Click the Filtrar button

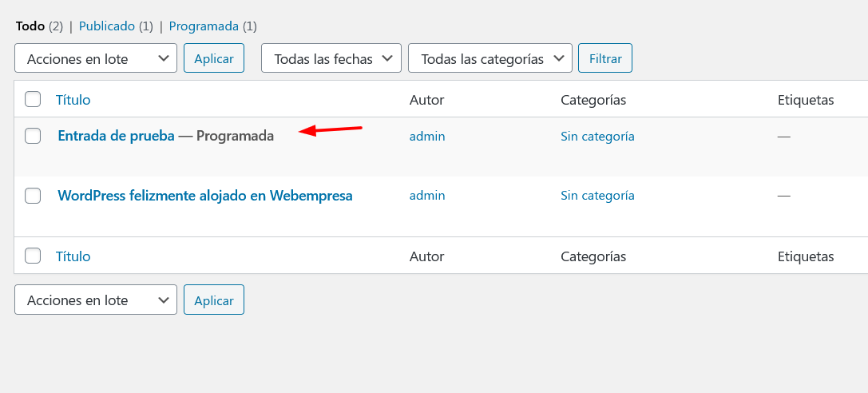tap(605, 58)
